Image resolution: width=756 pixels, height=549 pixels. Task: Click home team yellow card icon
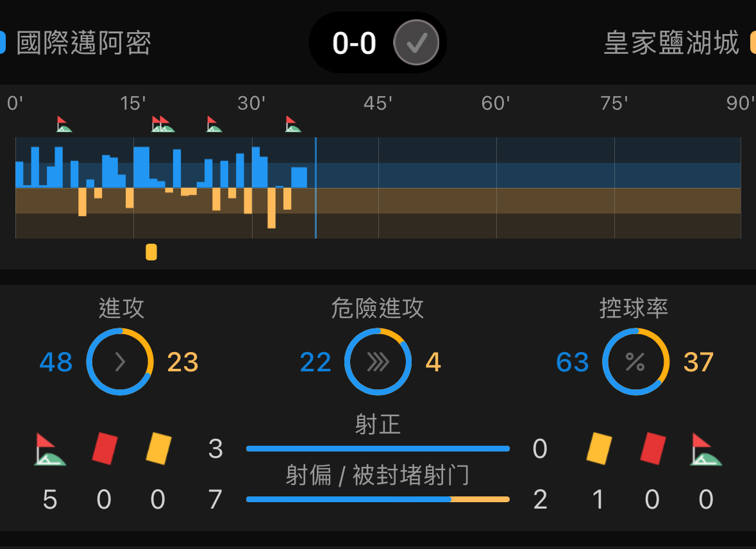(x=158, y=449)
